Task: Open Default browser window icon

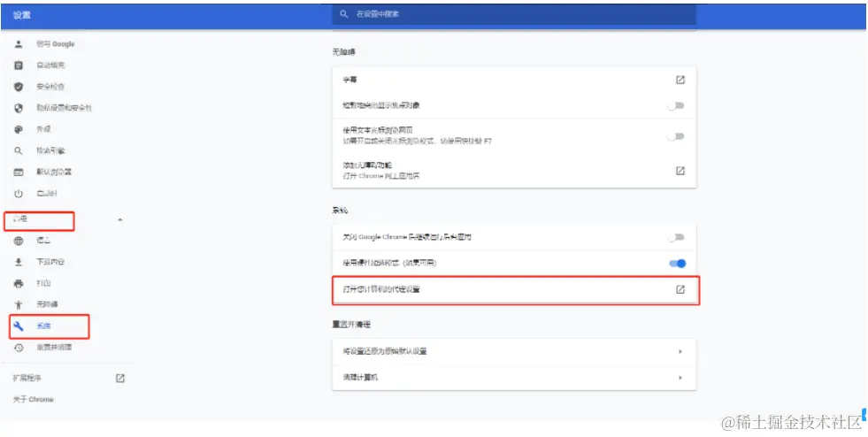Action: pos(19,172)
